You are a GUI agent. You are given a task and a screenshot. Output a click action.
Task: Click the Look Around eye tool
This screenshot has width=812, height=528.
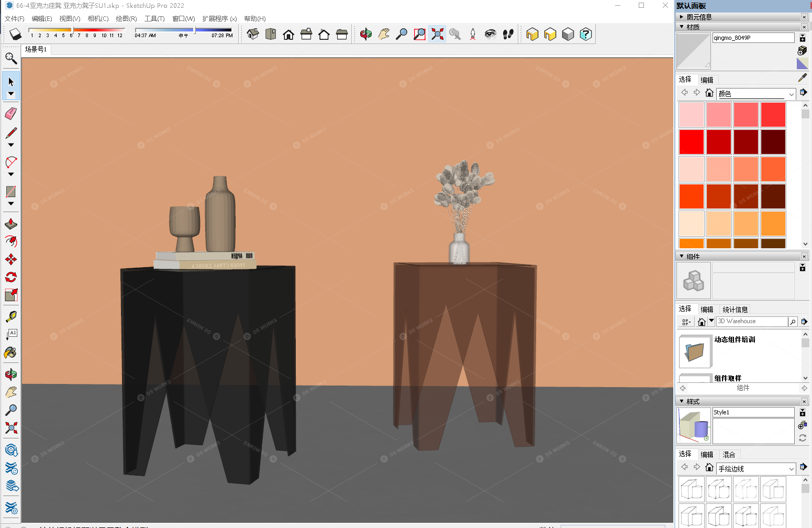point(491,34)
